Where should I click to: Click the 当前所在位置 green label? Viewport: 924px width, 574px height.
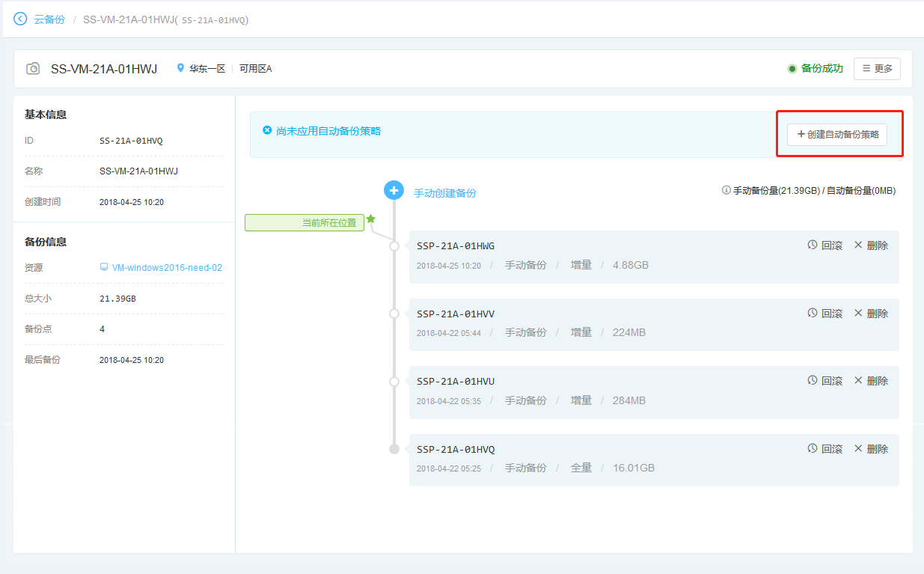(305, 223)
